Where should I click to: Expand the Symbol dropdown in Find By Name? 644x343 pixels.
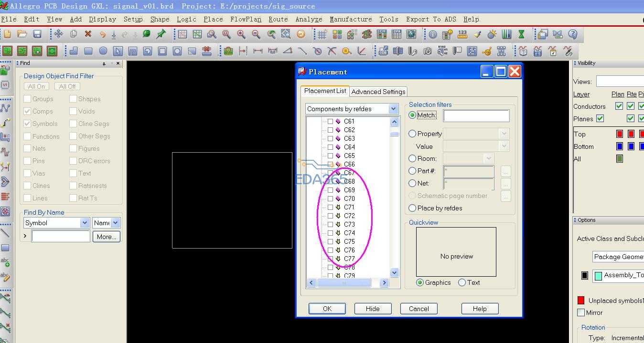[85, 223]
